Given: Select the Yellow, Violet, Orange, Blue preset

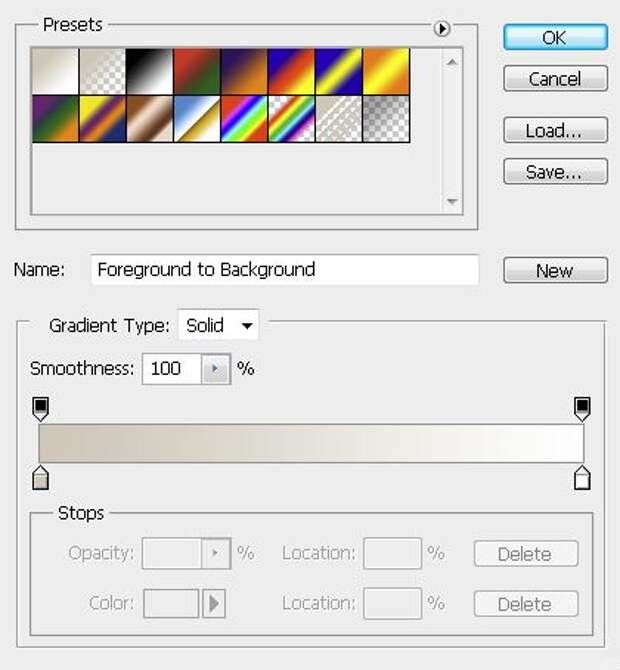Looking at the screenshot, I should pos(103,119).
